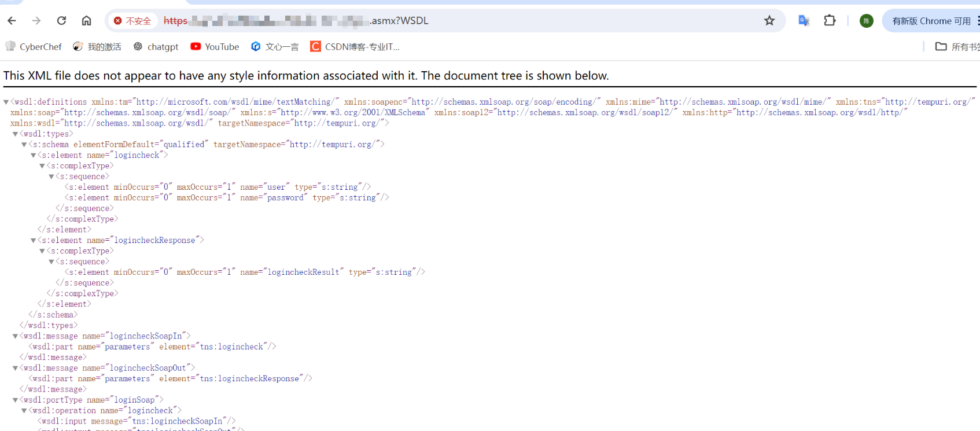Screen dimensions: 980x431
Task: Click the name="user" element line
Action: (218, 187)
